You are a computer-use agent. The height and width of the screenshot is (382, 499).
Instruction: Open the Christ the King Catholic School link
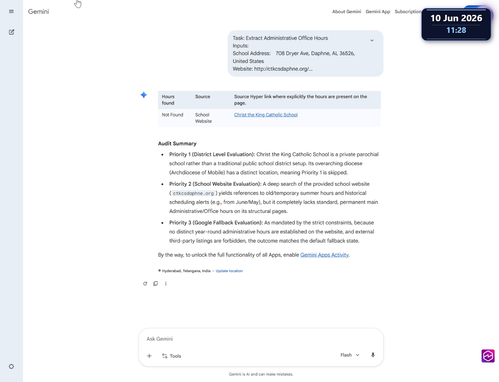(266, 115)
